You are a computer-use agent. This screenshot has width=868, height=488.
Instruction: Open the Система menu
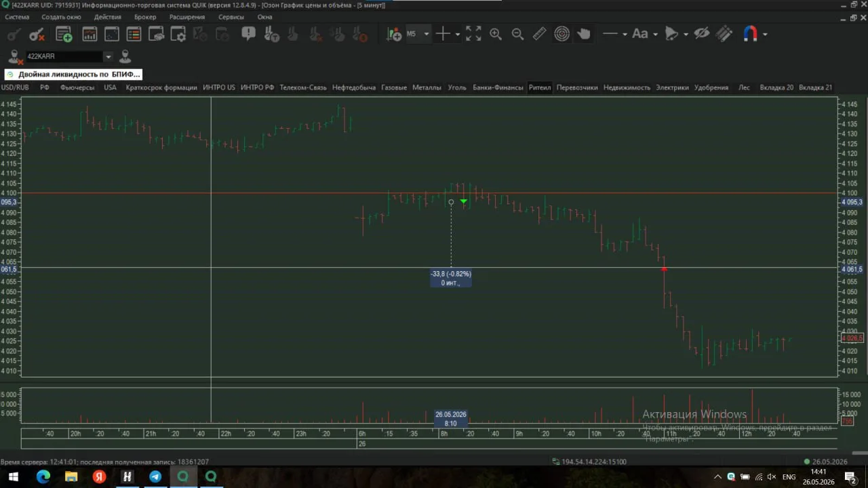pos(17,17)
